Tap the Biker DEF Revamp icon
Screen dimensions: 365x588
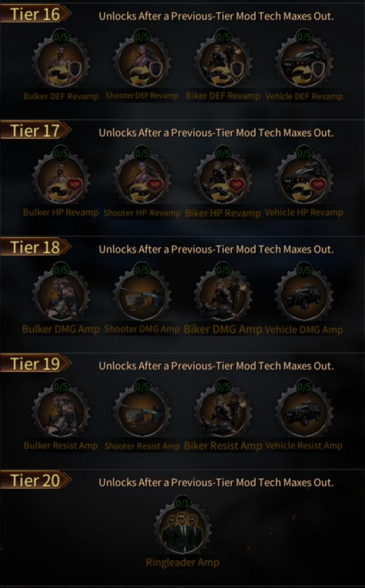point(223,61)
